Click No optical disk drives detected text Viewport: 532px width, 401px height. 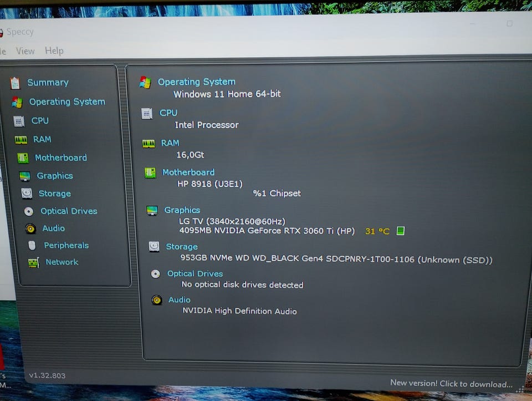242,285
